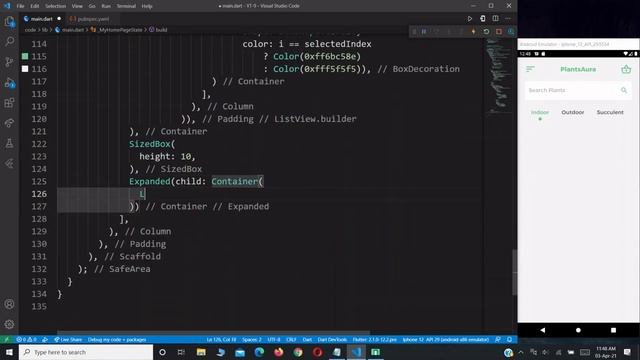Click the build breadcrumb item
The width and height of the screenshot is (640, 360).
pos(161,30)
